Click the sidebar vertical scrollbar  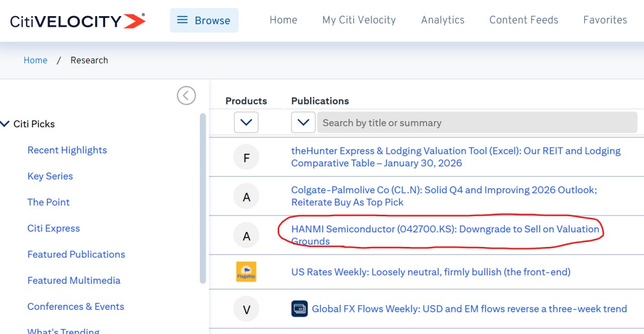(x=203, y=198)
